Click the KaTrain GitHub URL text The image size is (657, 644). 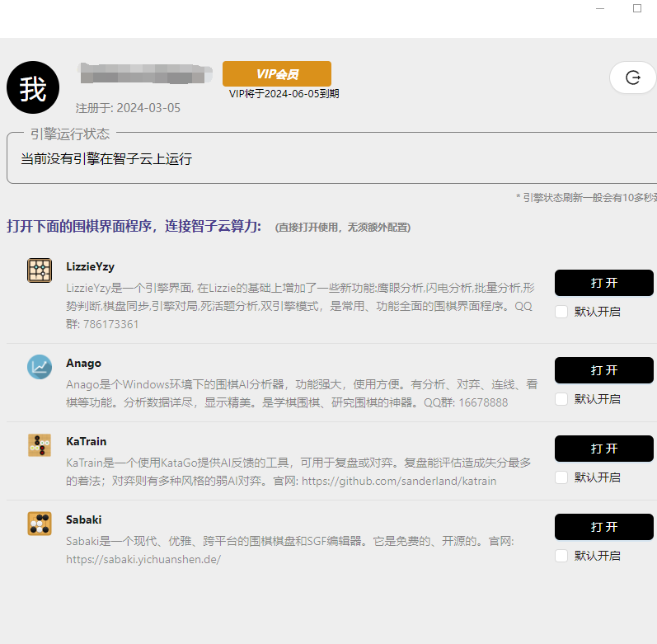point(399,481)
